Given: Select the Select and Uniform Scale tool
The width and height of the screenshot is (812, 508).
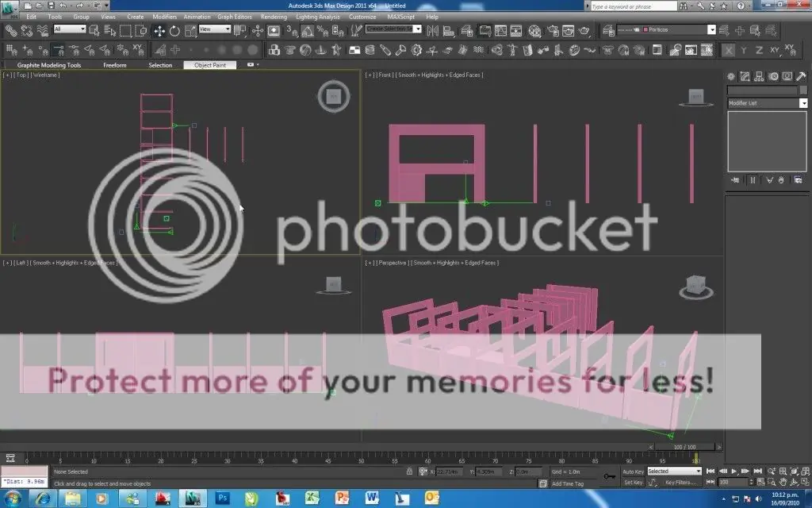Looking at the screenshot, I should tap(190, 31).
